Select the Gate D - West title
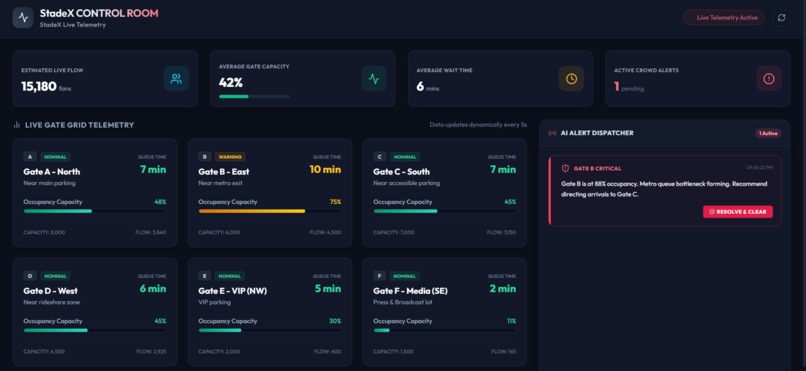Viewport: 806px width, 371px height. (50, 291)
